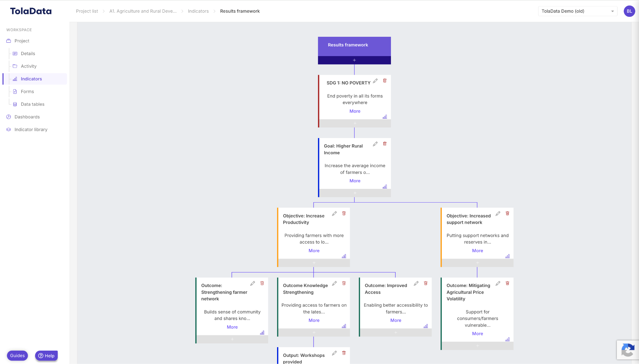Open the Guides button
This screenshot has height=364, width=639.
point(17,356)
